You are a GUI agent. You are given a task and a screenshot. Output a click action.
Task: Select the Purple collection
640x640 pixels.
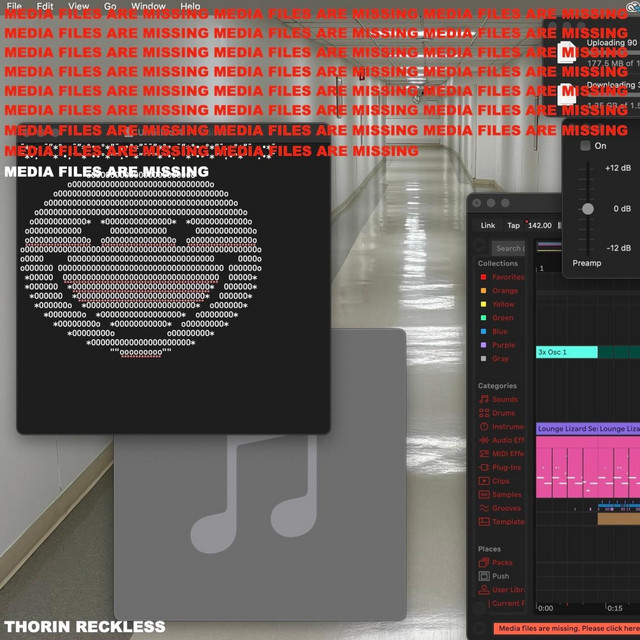tap(498, 345)
